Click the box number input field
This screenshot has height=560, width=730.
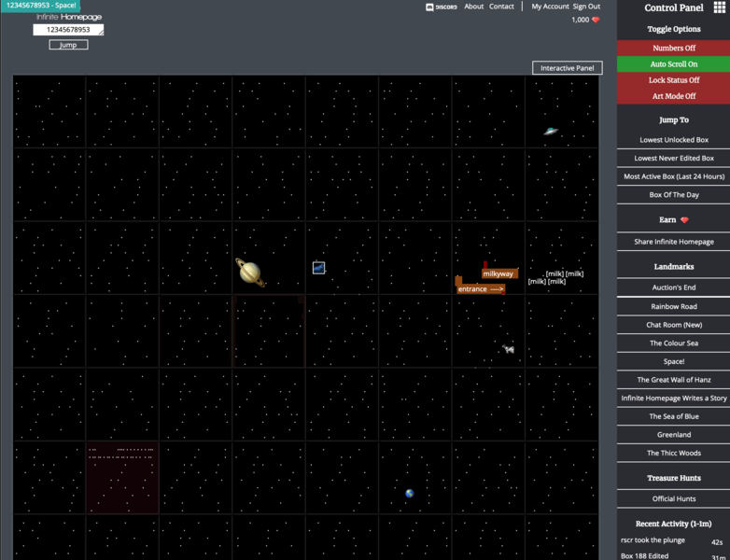click(x=67, y=30)
